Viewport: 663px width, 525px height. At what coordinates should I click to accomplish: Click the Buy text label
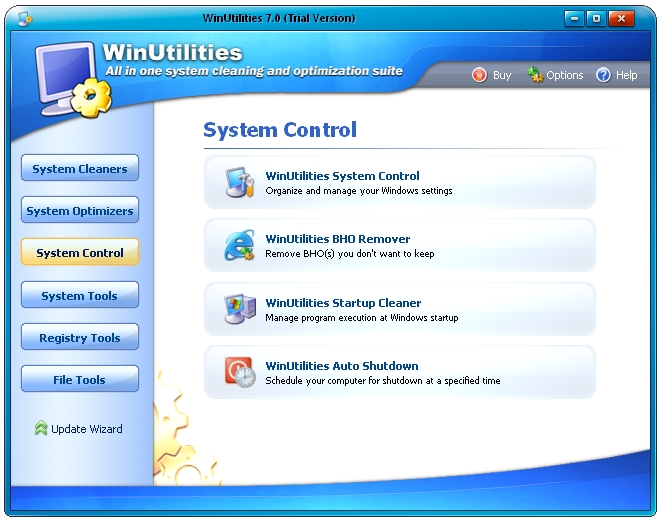click(x=502, y=75)
